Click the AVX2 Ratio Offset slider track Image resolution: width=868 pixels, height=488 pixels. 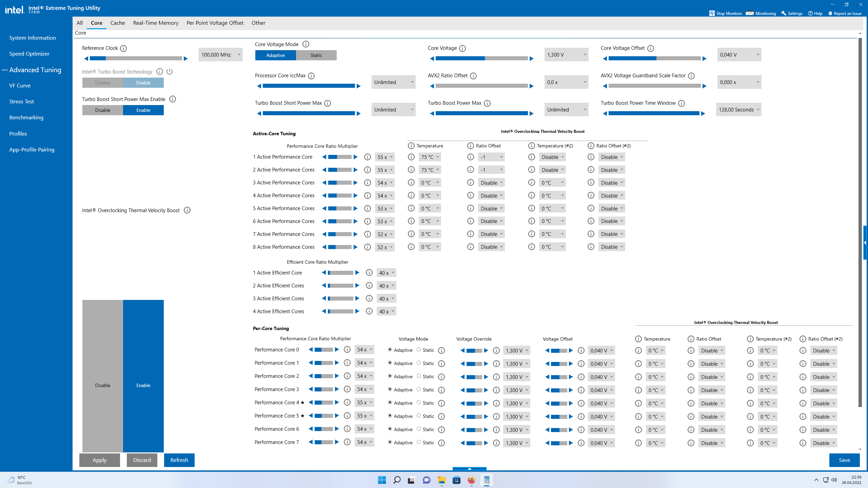pyautogui.click(x=481, y=86)
